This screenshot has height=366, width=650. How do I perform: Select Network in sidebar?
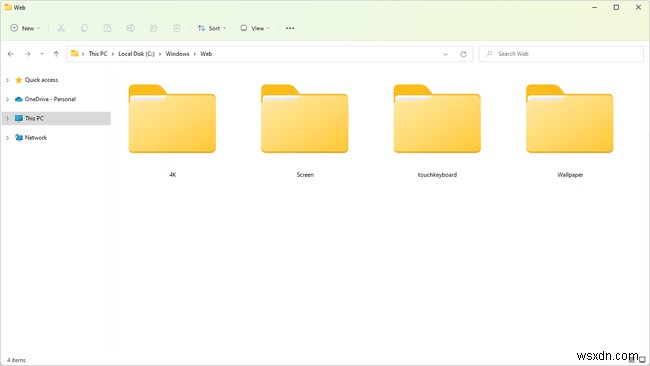[x=36, y=138]
